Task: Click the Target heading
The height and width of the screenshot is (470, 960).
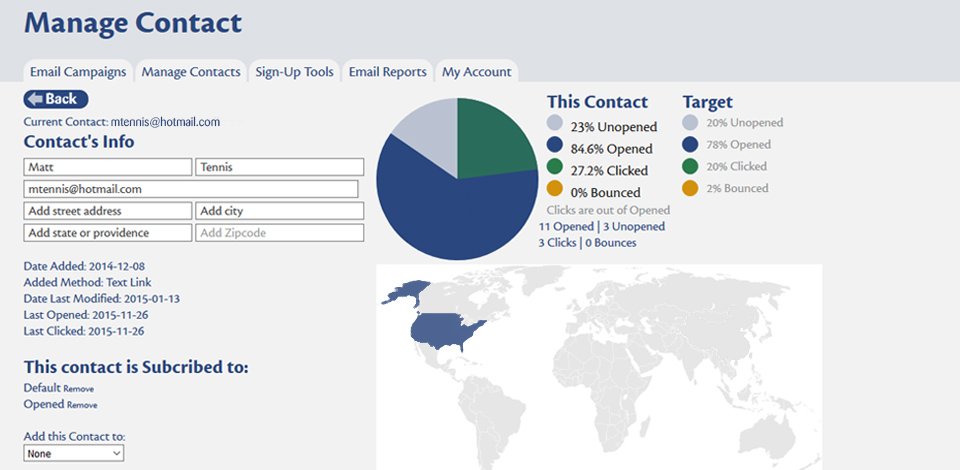Action: click(x=708, y=102)
